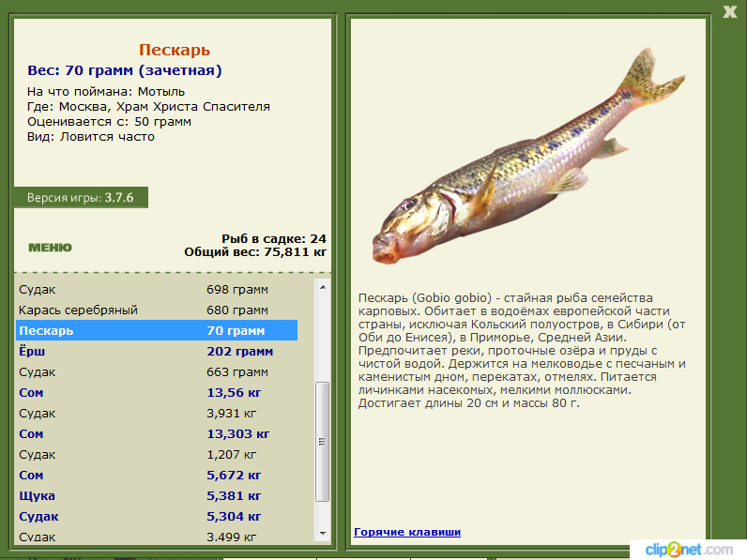The height and width of the screenshot is (560, 747).
Task: Select the Судак 1,207 кг row
Action: [157, 454]
